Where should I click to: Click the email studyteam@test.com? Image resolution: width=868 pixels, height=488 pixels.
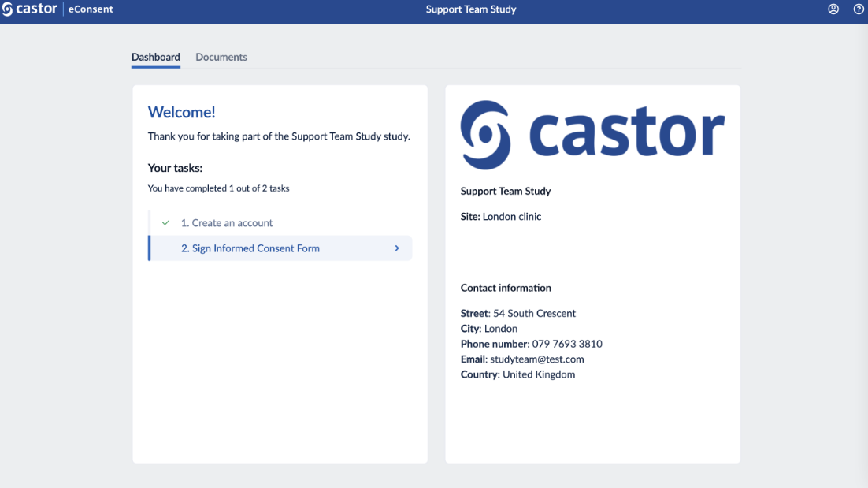click(537, 359)
